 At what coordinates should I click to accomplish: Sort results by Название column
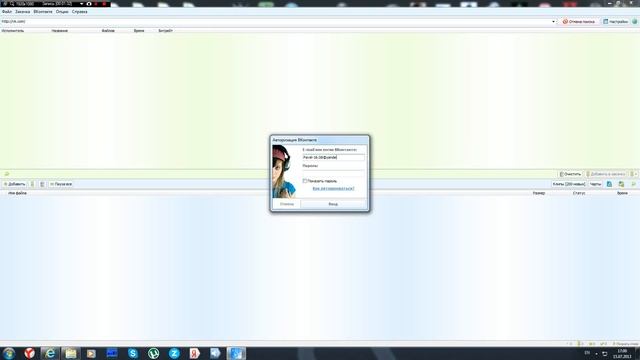pyautogui.click(x=60, y=31)
